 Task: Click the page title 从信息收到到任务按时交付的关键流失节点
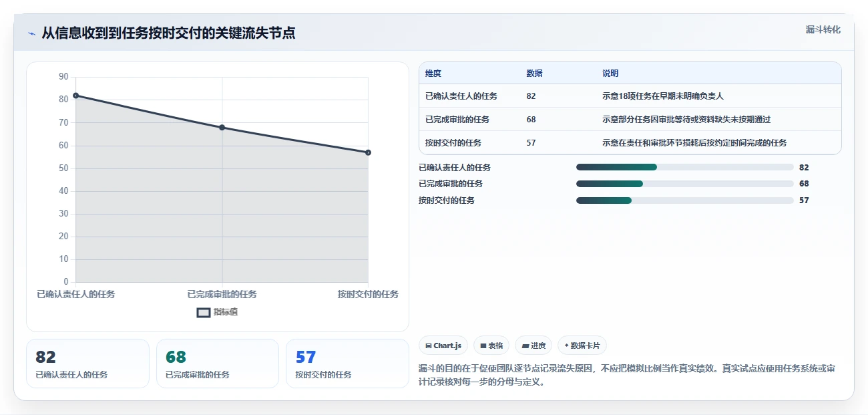coord(168,33)
